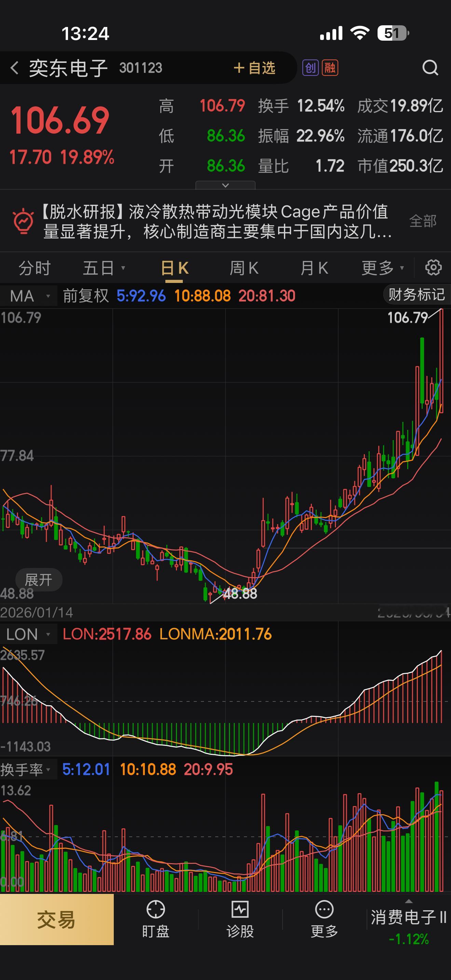Tap 全部 to view all reports

[423, 221]
